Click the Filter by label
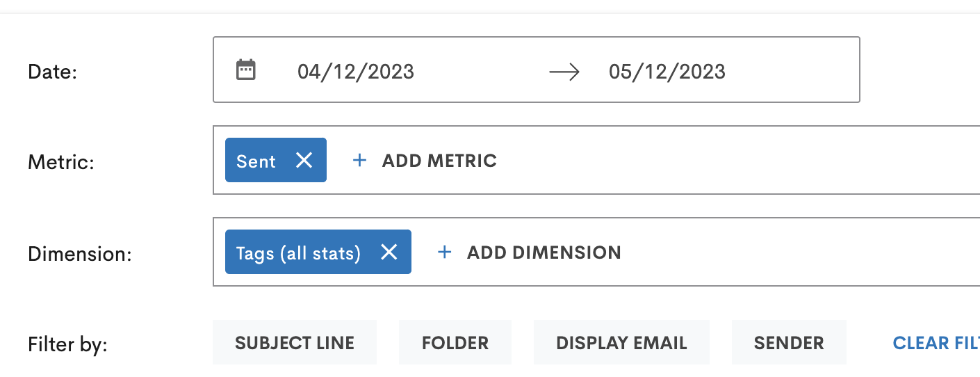 pyautogui.click(x=67, y=344)
